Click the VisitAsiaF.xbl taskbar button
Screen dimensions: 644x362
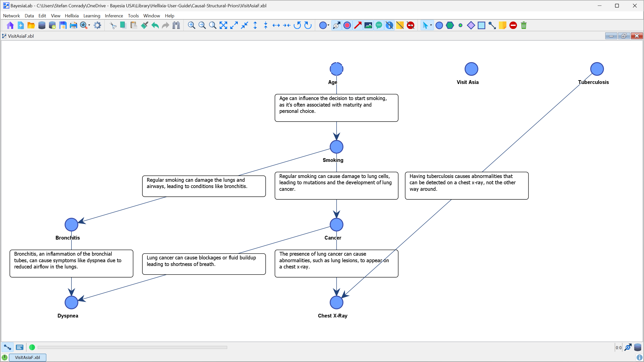click(x=27, y=357)
